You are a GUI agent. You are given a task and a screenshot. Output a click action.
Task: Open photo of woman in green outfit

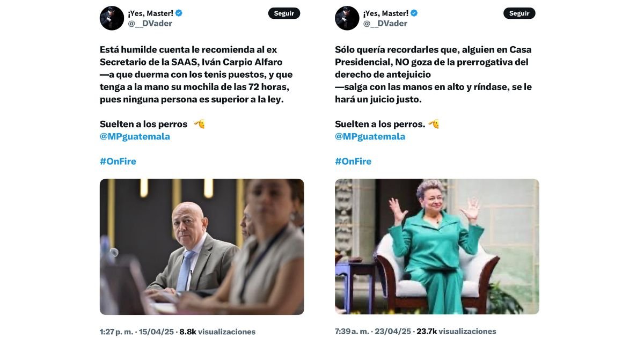pos(437,247)
